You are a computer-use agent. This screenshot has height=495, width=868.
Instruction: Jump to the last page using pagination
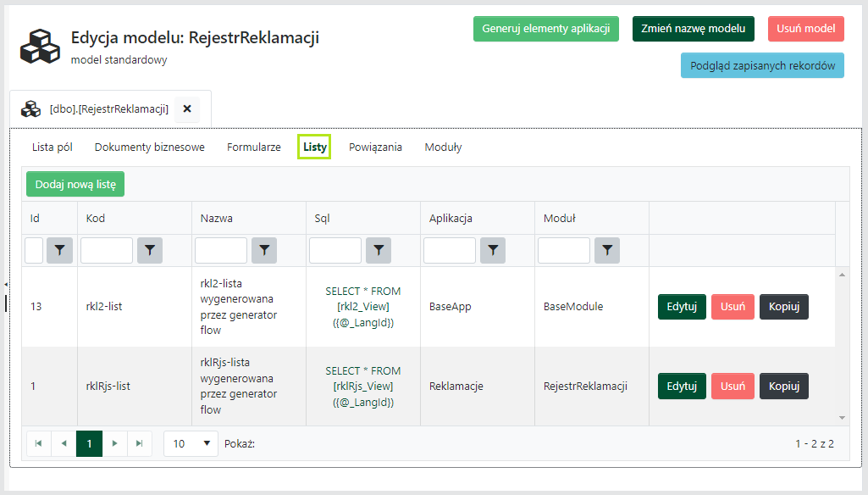pos(140,443)
